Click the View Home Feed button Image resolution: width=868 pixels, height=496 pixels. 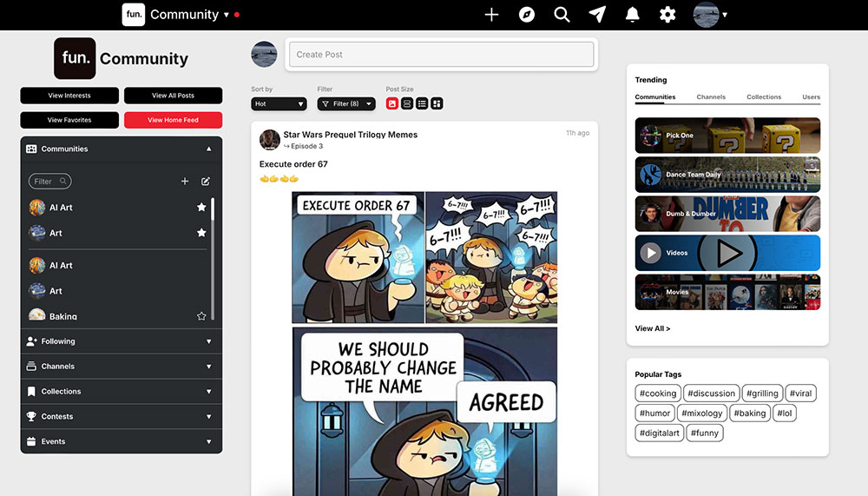click(173, 120)
